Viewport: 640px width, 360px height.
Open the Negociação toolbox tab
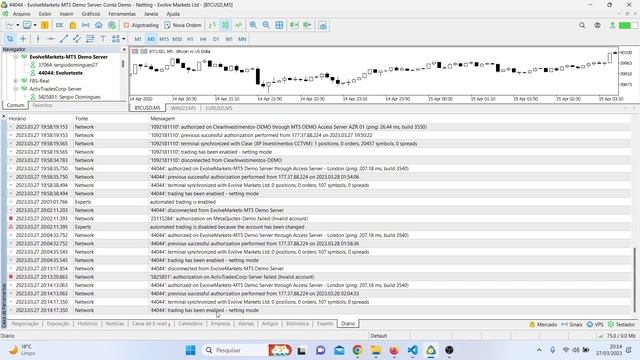(x=25, y=324)
